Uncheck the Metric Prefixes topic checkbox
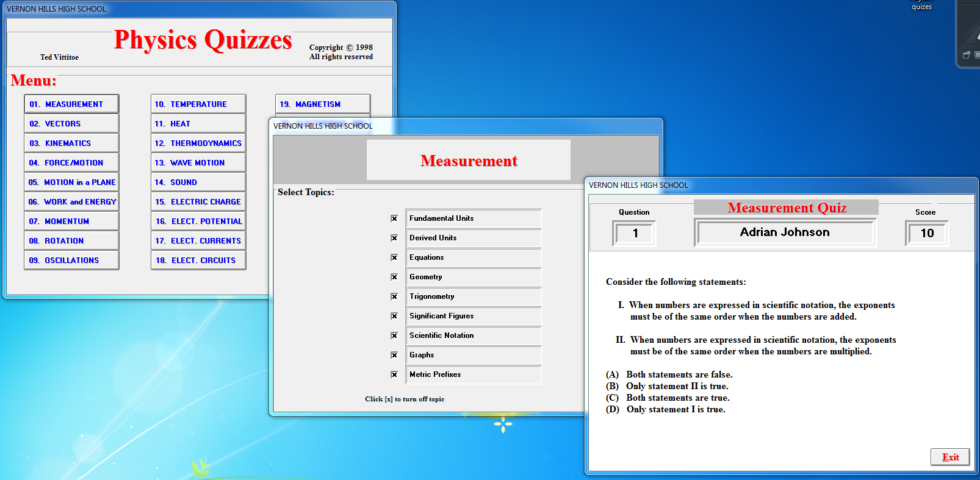The image size is (980, 480). click(394, 374)
